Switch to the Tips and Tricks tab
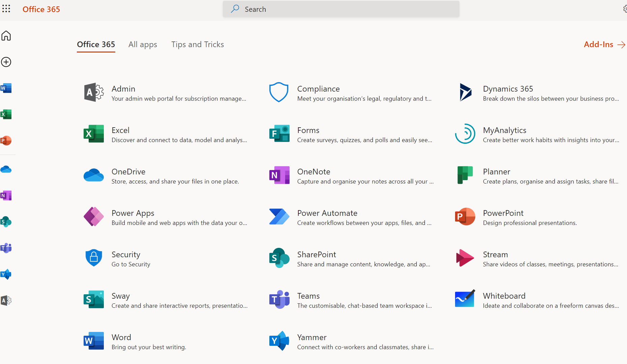The width and height of the screenshot is (627, 364). pyautogui.click(x=198, y=44)
